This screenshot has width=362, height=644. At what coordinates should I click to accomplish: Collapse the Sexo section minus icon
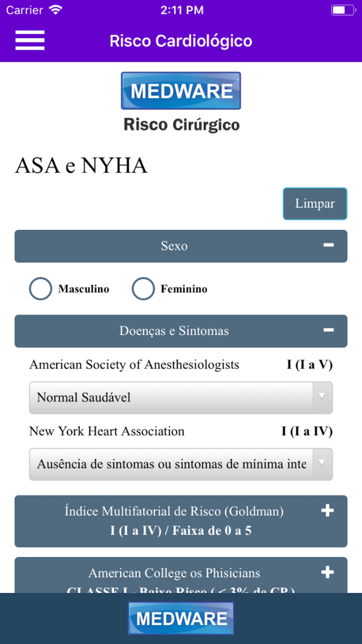[x=328, y=245]
